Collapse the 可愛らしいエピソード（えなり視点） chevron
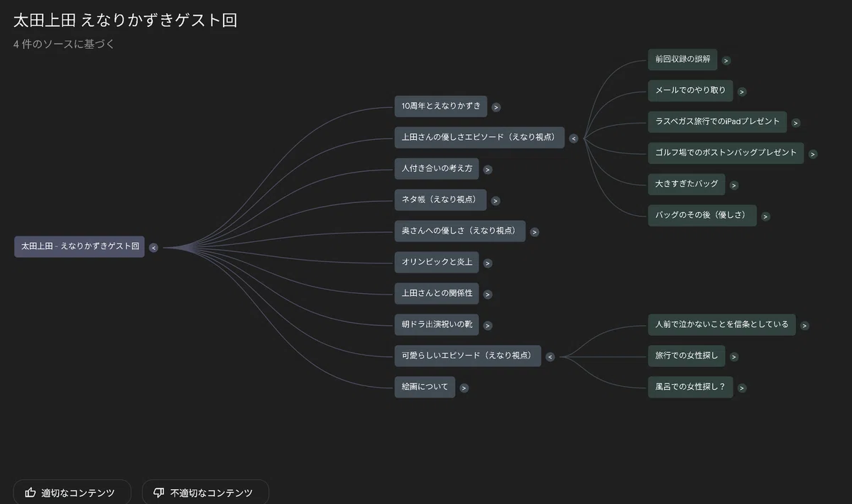This screenshot has height=504, width=852. 550,357
